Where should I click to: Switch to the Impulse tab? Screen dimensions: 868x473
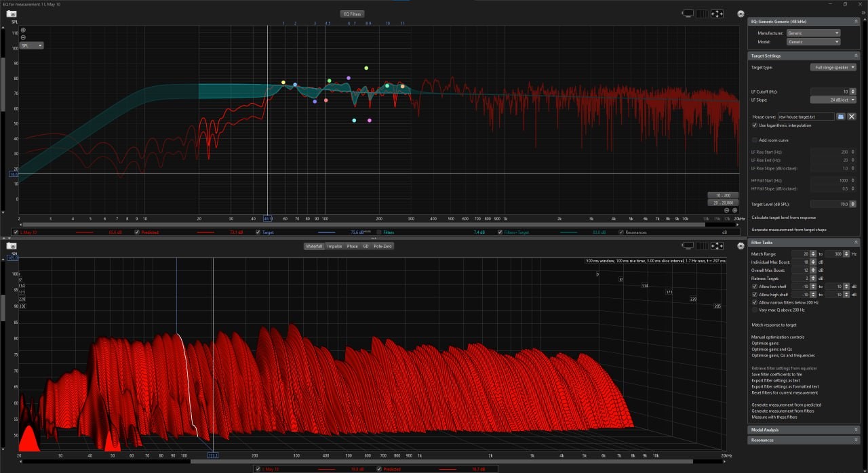pos(334,246)
